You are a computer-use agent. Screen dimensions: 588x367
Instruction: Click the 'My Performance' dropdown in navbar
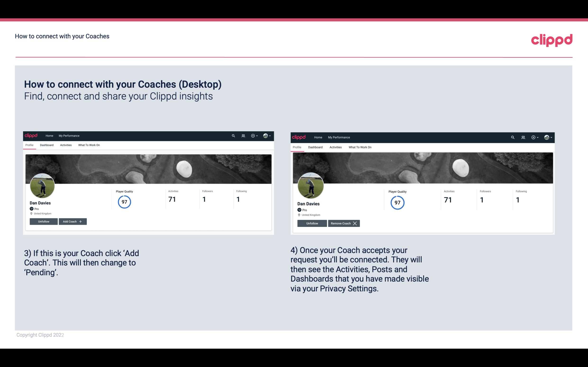point(68,135)
